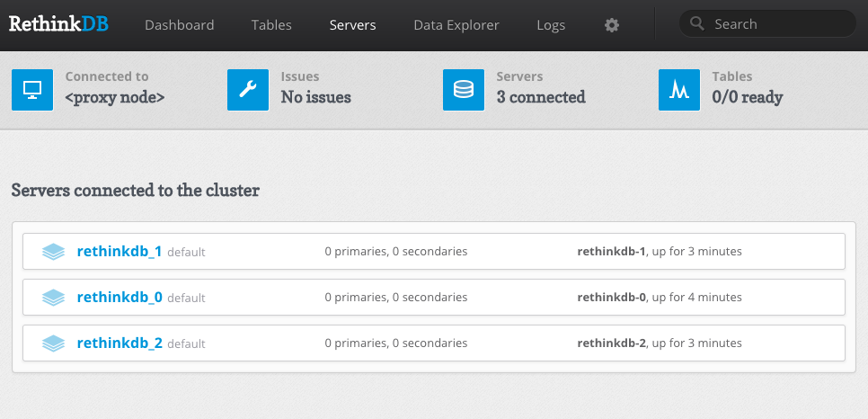Click the '0/0 ready' status text
This screenshot has height=419, width=868.
(748, 97)
